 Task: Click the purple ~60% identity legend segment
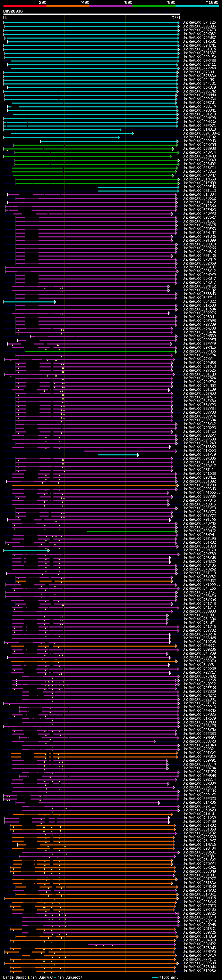[x=111, y=6]
